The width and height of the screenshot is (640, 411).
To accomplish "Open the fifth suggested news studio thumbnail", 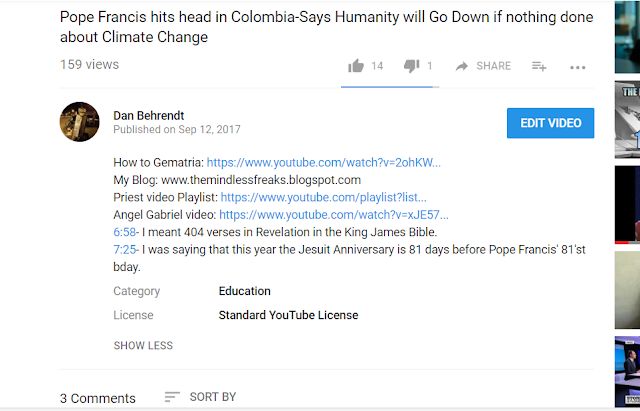I will tap(627, 371).
